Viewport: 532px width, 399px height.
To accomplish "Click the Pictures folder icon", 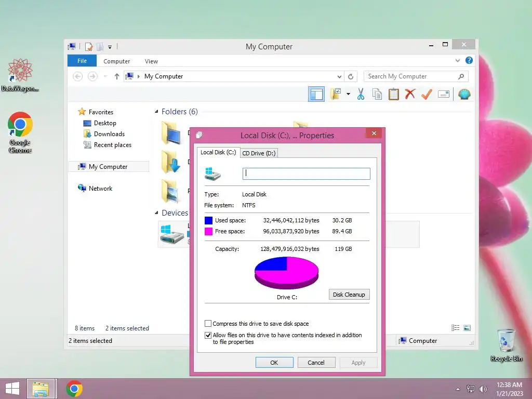I will [x=170, y=191].
